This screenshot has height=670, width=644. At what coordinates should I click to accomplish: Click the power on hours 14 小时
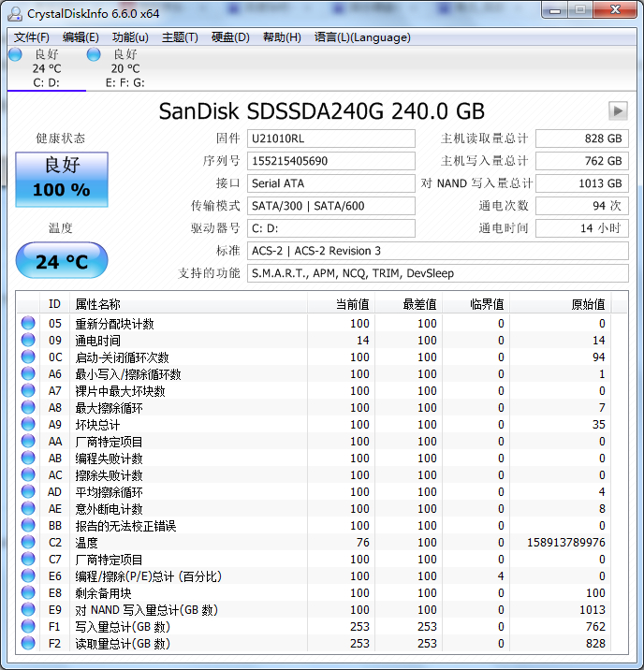pos(582,228)
